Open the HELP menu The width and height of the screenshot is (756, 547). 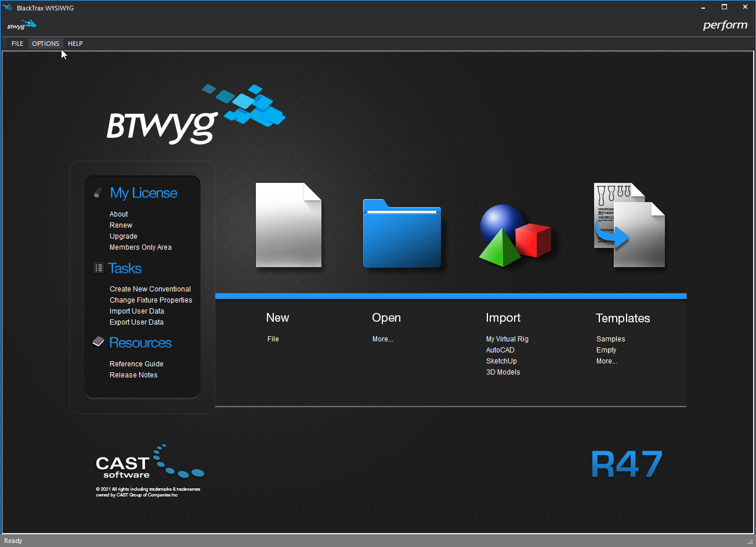[75, 44]
